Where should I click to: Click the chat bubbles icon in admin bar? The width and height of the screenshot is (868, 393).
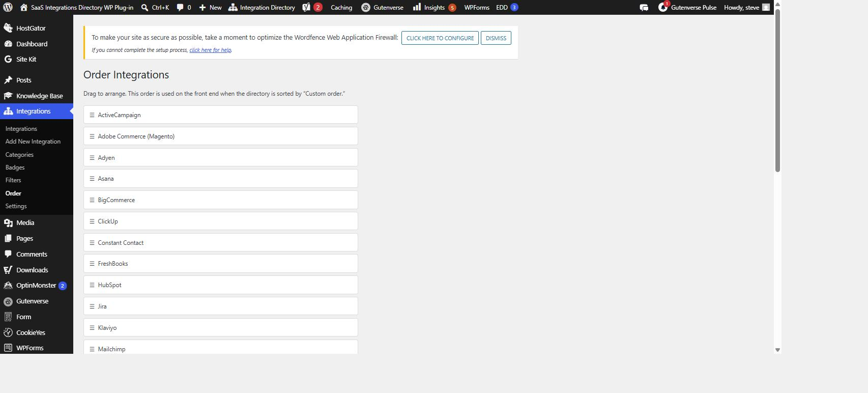click(644, 7)
